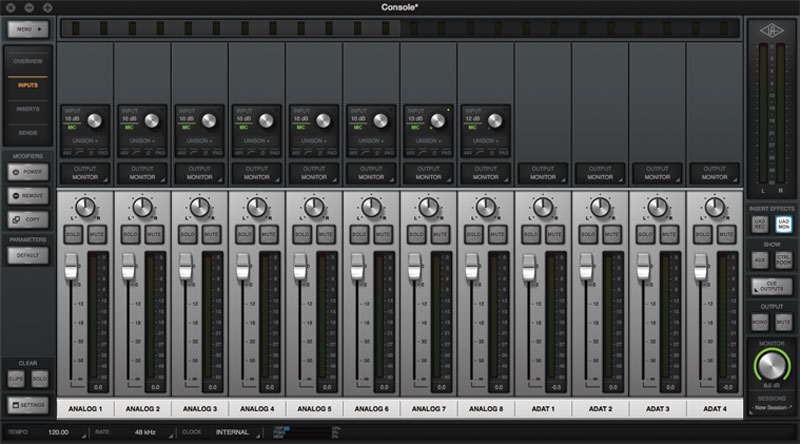Screen dimensions: 800x444
Task: Toggle MIC/LINE input on Analog 2
Action: pos(129,127)
